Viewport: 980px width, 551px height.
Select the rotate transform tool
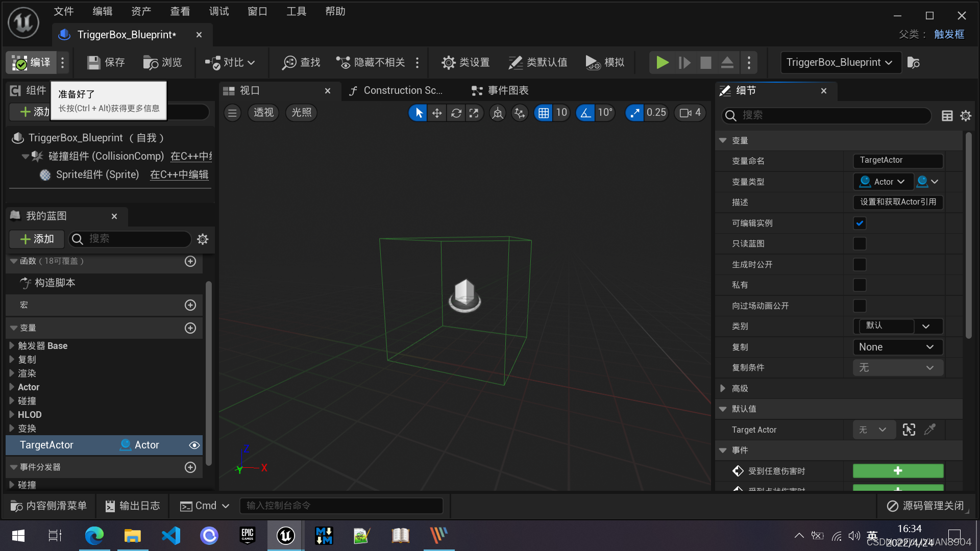pos(456,113)
